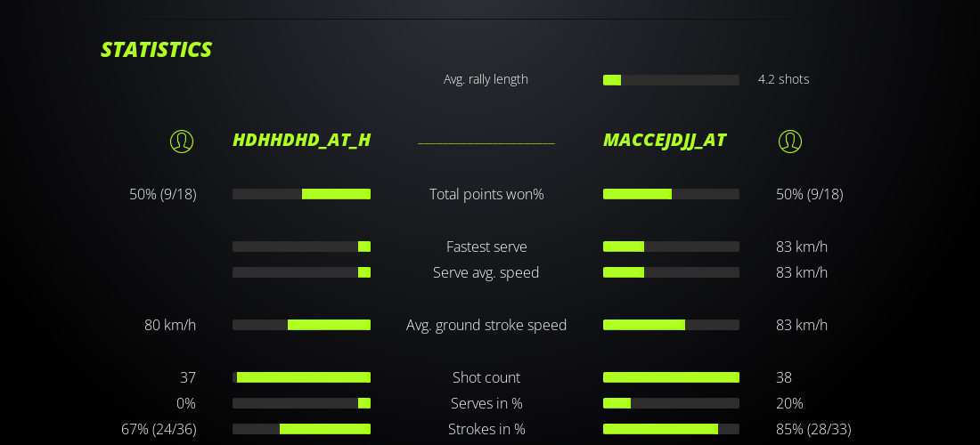Click the Avg. rally length bar
This screenshot has height=445, width=980.
click(671, 80)
